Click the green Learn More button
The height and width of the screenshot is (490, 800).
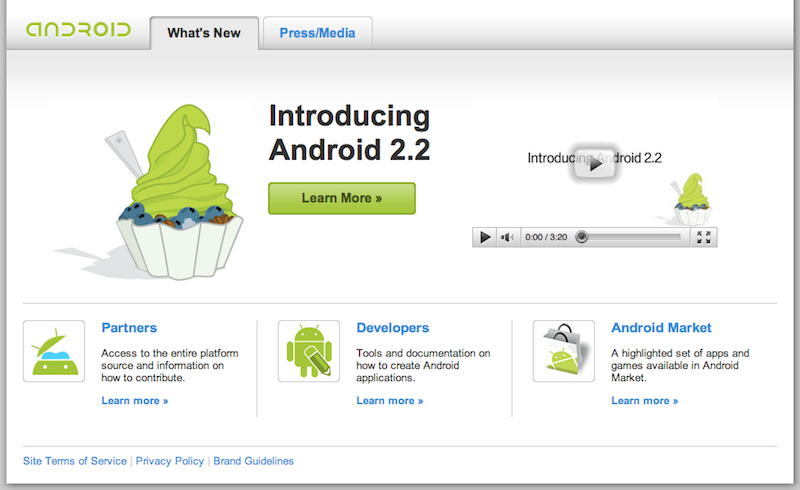[x=342, y=198]
